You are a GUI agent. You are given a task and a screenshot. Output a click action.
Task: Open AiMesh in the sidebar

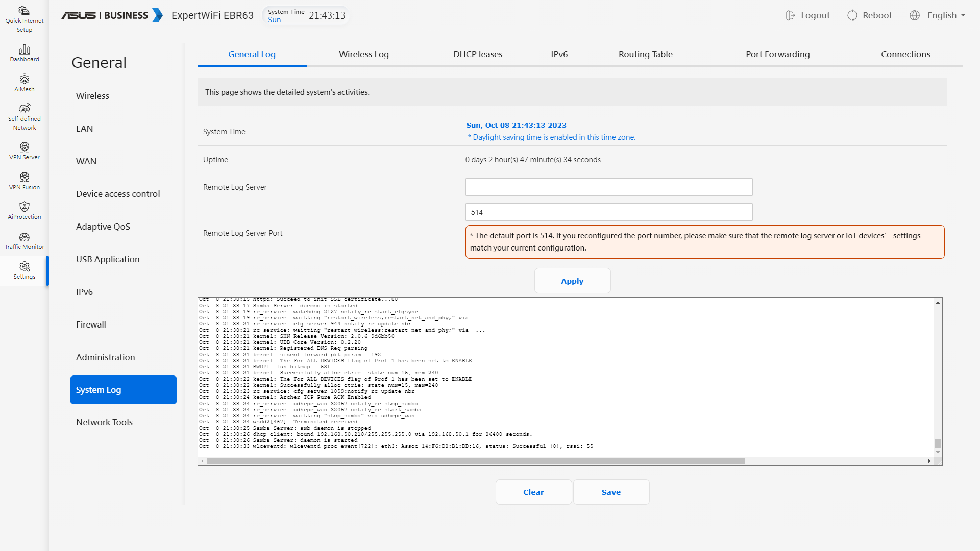click(24, 80)
